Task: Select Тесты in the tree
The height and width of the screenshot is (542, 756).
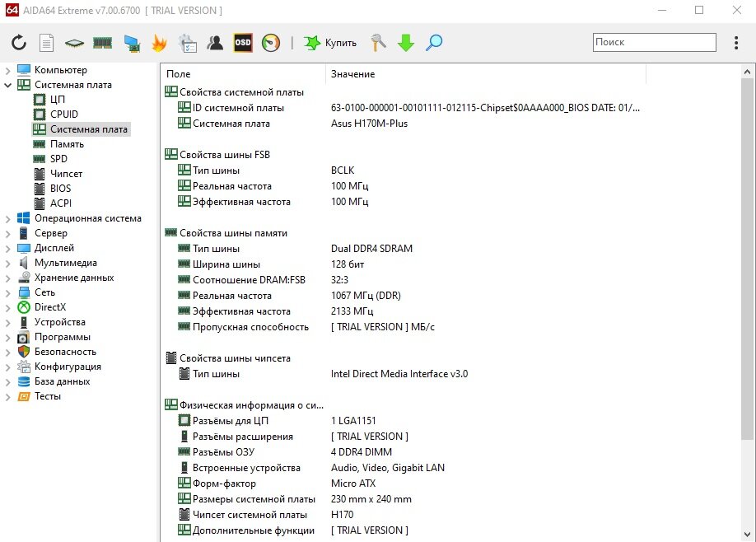Action: [x=47, y=396]
